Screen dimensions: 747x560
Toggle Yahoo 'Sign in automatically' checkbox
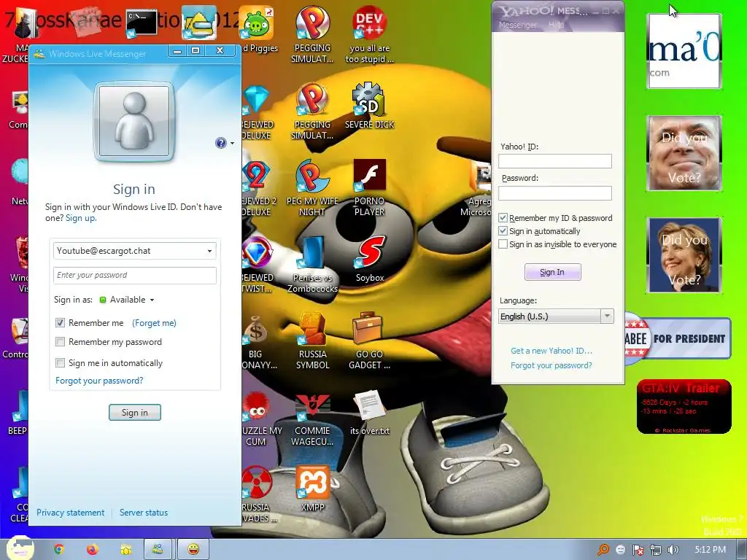503,231
